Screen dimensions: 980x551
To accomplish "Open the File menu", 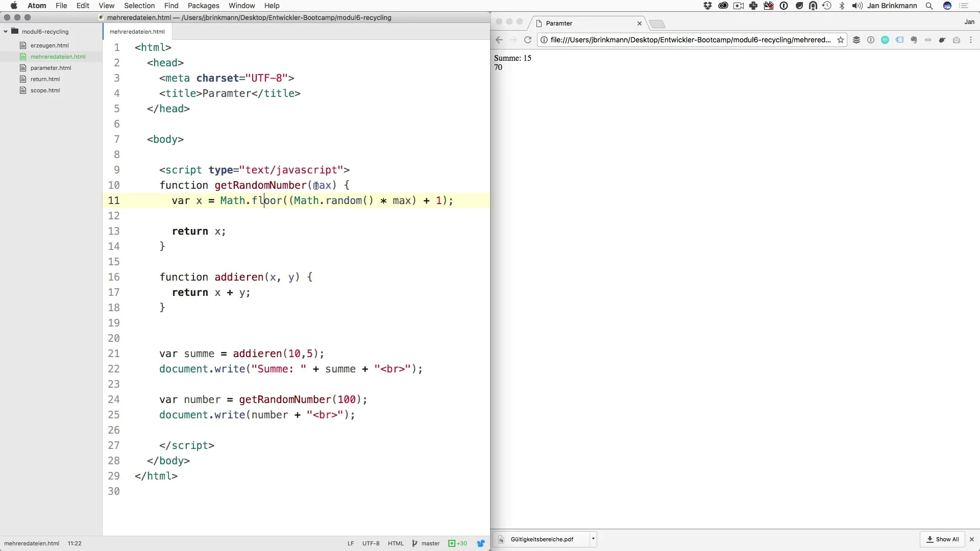I will (x=61, y=6).
